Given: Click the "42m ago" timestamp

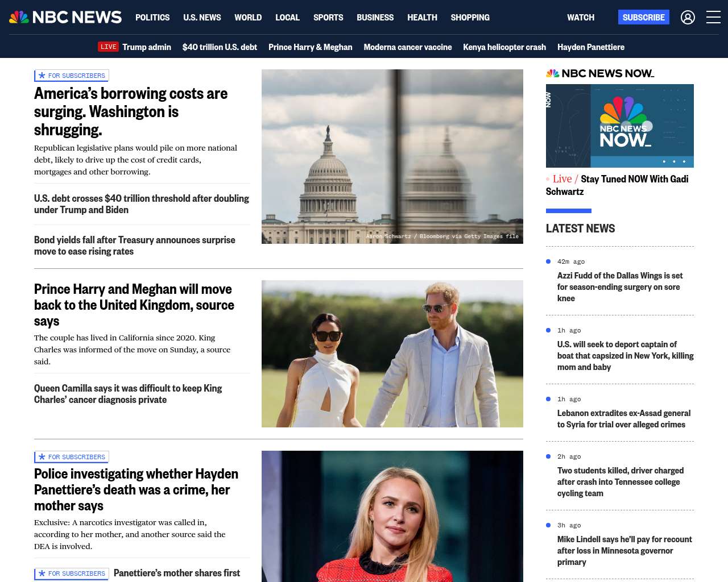Looking at the screenshot, I should [x=571, y=261].
